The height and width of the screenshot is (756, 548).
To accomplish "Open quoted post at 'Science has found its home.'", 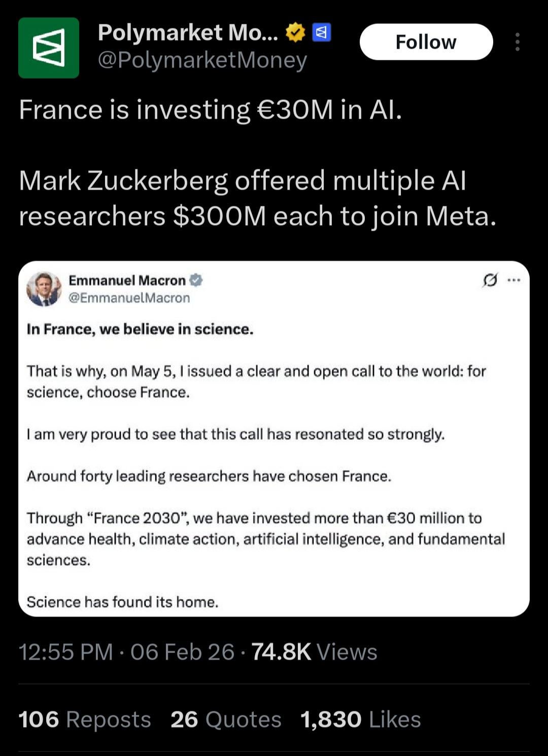I will coord(122,602).
